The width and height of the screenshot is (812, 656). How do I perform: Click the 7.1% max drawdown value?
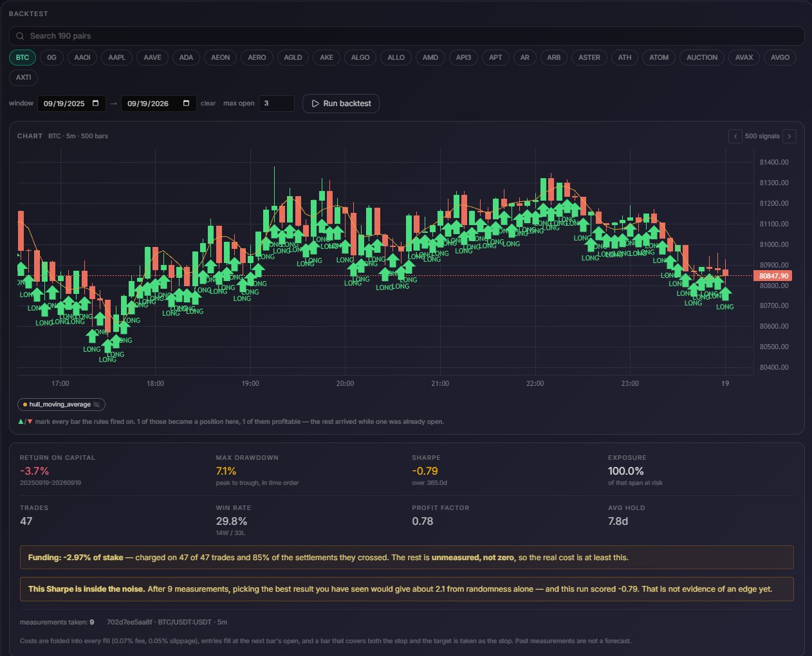pos(226,471)
